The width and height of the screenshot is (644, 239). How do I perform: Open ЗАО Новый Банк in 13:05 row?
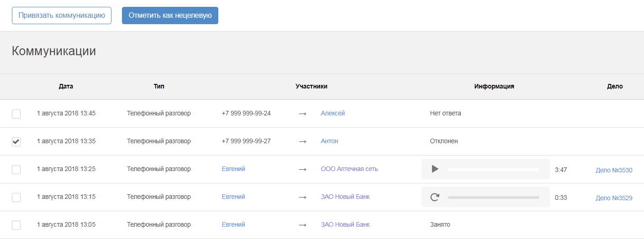pyautogui.click(x=345, y=224)
